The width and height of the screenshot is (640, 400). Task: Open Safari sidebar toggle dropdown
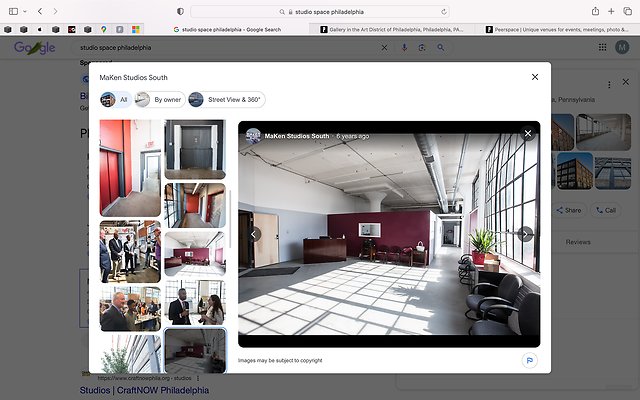click(26, 11)
